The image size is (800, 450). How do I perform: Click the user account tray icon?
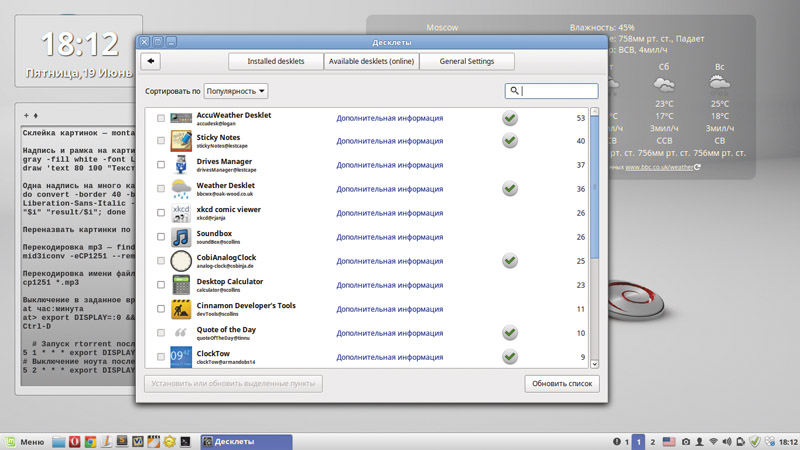point(699,441)
